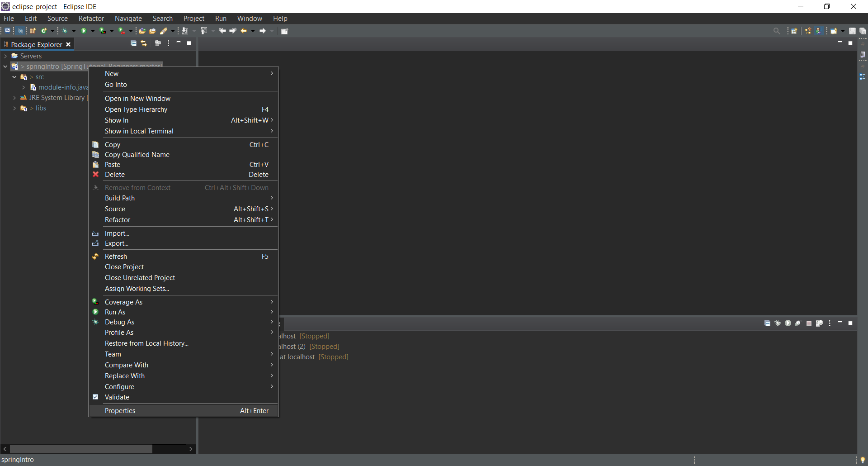Close the Package Explorer tab
Viewport: 868px width, 466px height.
68,44
